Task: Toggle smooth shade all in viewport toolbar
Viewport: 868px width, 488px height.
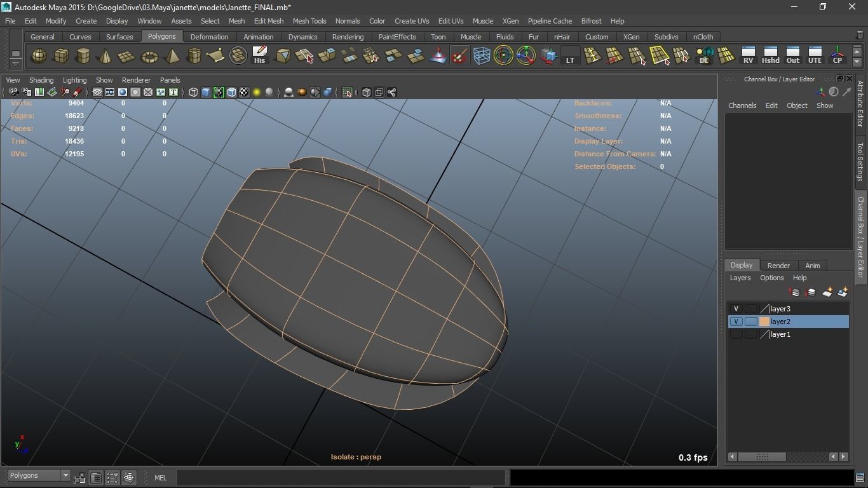Action: [206, 93]
